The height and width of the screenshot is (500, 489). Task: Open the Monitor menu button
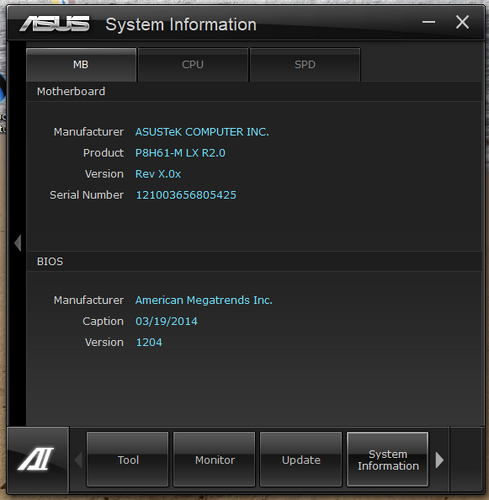coord(214,460)
